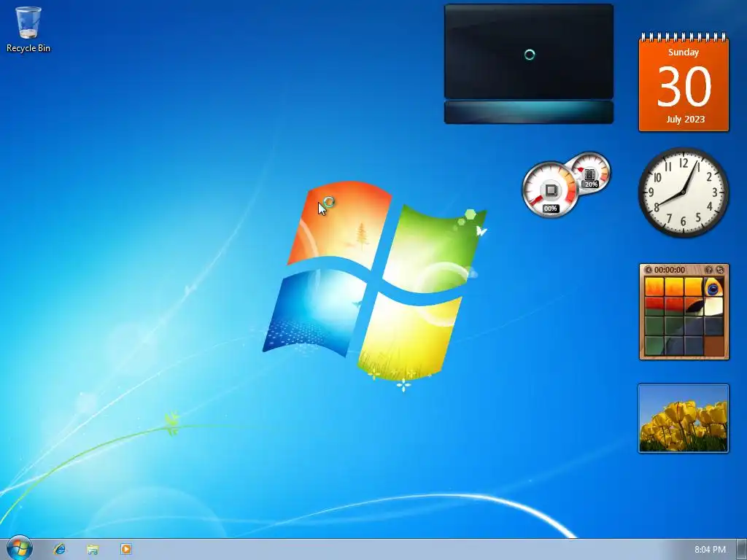Launch Internet Explorer from the taskbar
Image resolution: width=747 pixels, height=560 pixels.
point(60,549)
